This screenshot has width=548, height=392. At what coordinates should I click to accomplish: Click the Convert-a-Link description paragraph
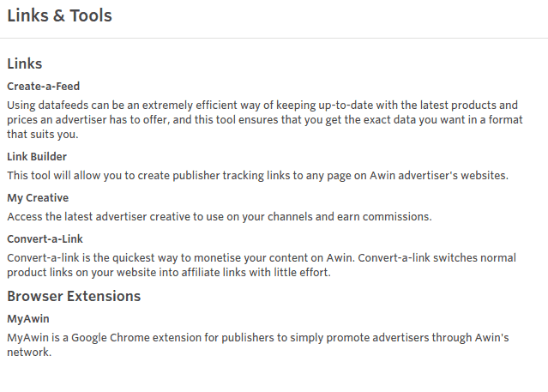coord(262,265)
